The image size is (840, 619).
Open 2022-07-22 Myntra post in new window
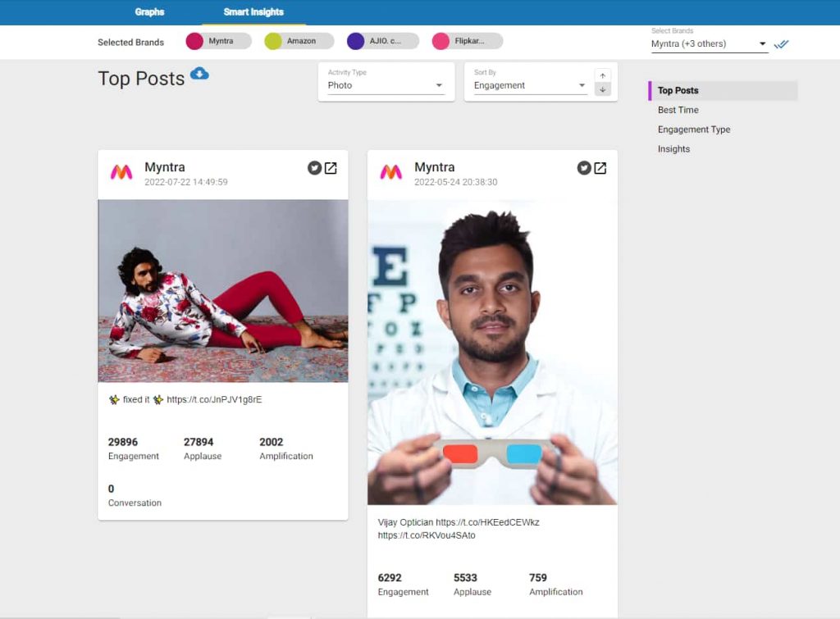[x=331, y=168]
